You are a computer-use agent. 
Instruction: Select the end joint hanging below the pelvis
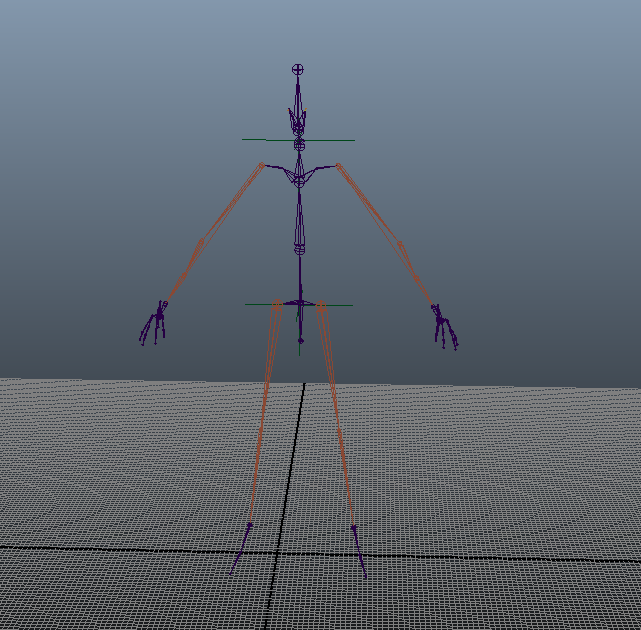click(300, 341)
